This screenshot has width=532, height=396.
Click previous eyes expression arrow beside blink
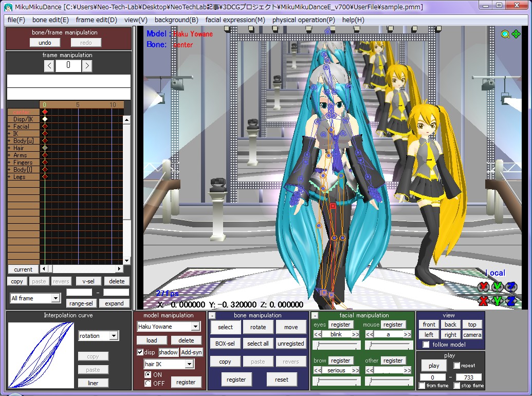point(318,335)
